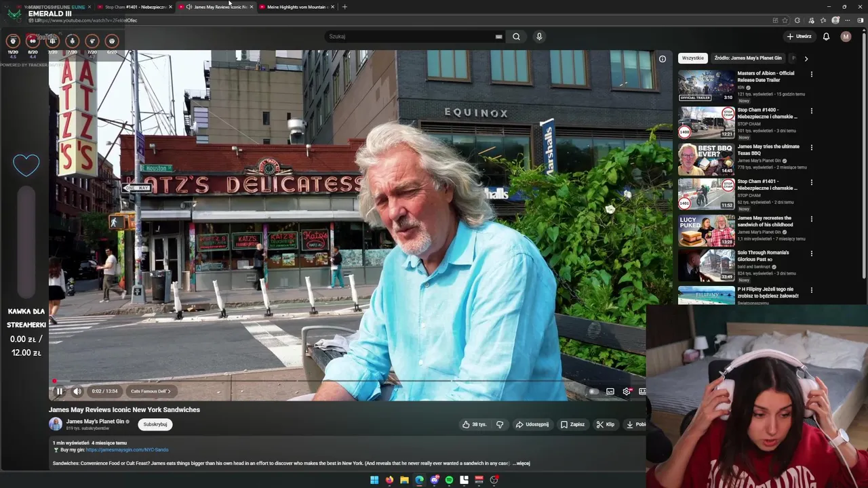The height and width of the screenshot is (488, 868).
Task: Click the heart icon in stream overlay
Action: 26,165
